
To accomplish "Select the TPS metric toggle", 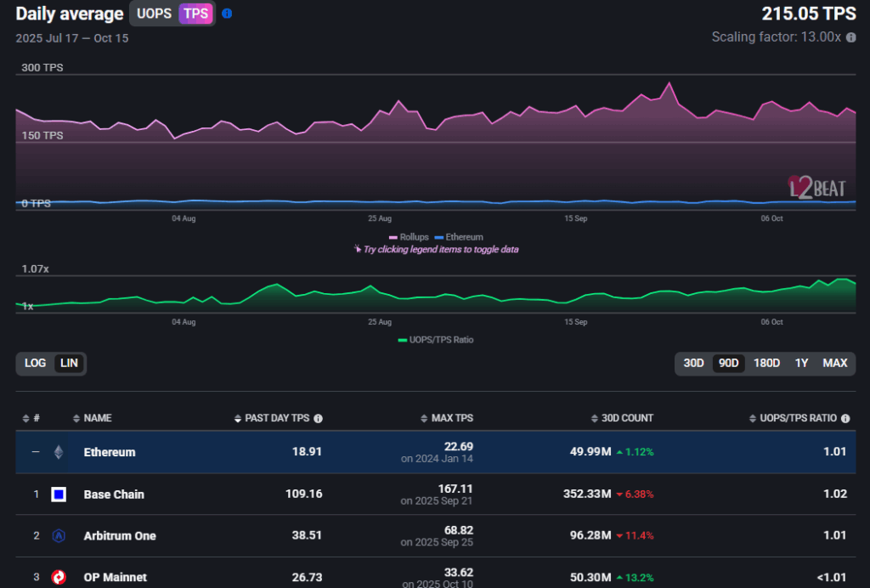I will (195, 14).
